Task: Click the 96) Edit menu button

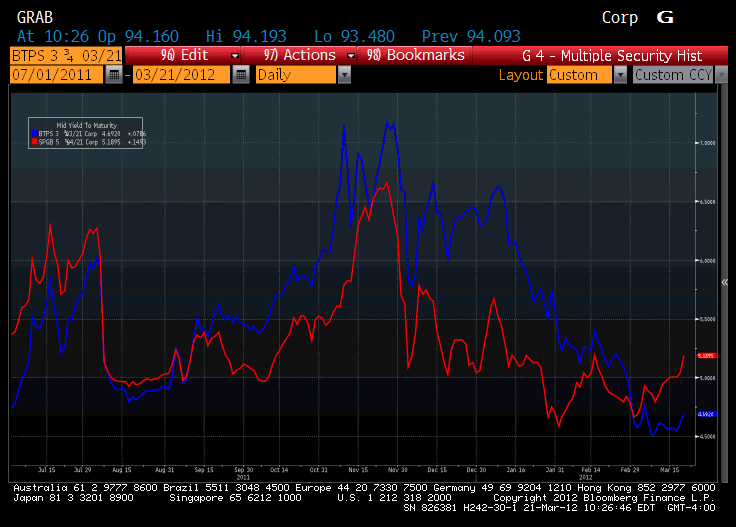Action: pyautogui.click(x=184, y=55)
